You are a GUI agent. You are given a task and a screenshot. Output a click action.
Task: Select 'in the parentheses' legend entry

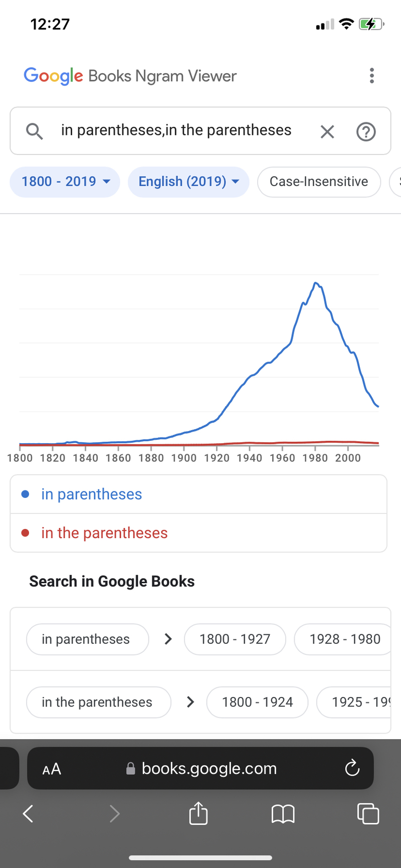click(x=104, y=533)
